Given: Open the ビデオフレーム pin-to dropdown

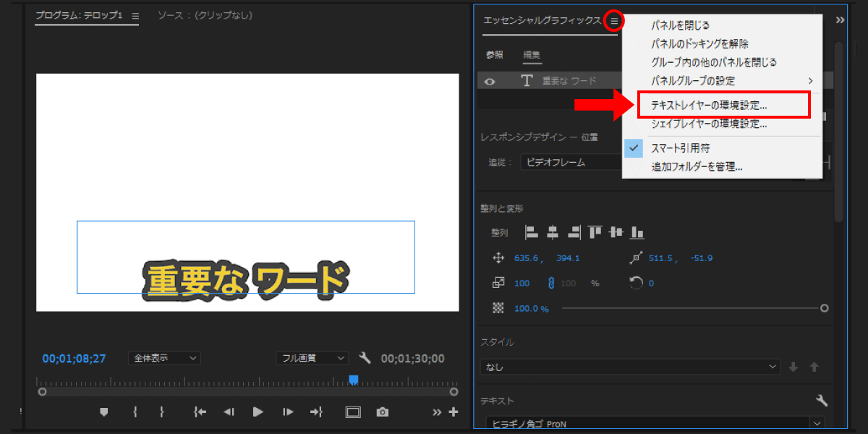Looking at the screenshot, I should [x=571, y=162].
